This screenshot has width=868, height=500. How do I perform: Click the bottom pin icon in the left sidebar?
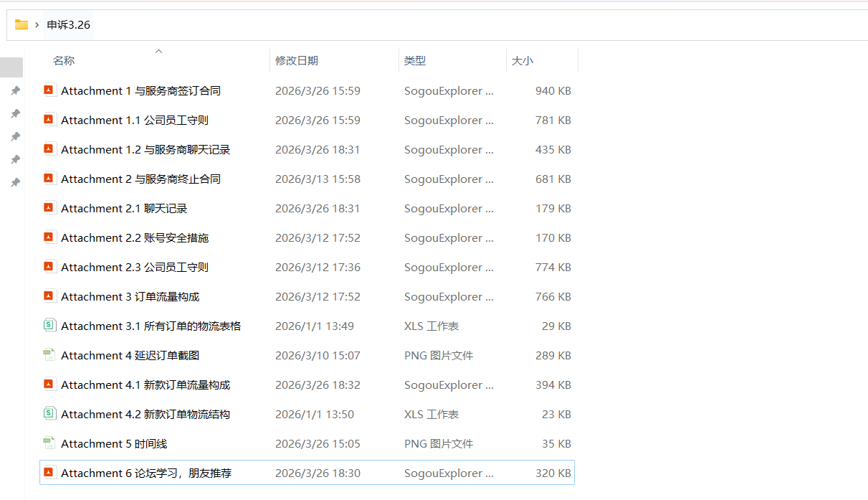pos(15,183)
